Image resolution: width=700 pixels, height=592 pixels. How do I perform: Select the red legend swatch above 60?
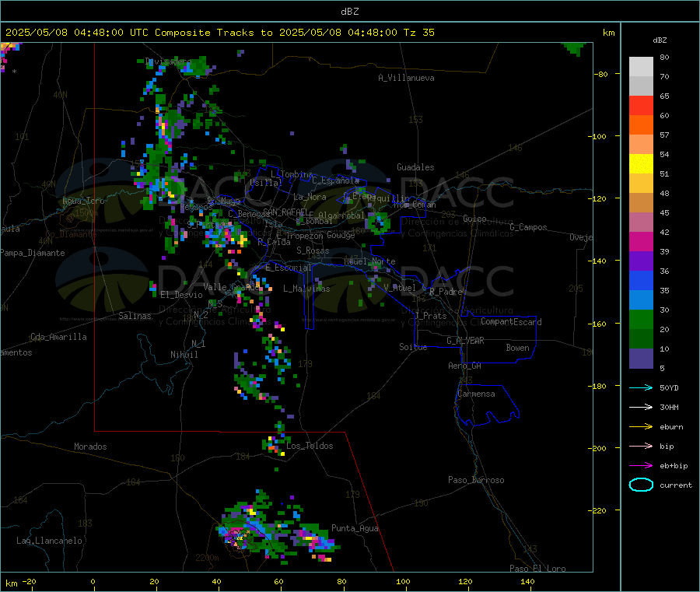coord(641,105)
